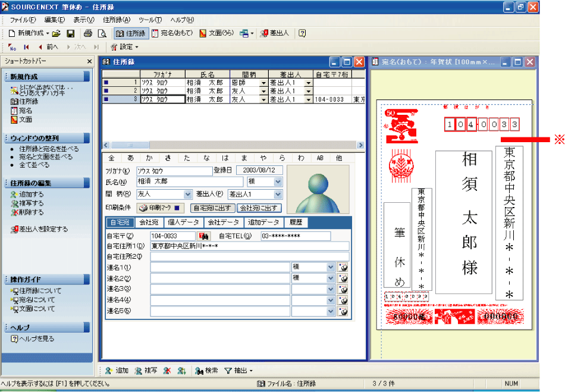Switch to the 個人データ tab
Image resolution: width=565 pixels, height=392 pixels.
tap(183, 222)
